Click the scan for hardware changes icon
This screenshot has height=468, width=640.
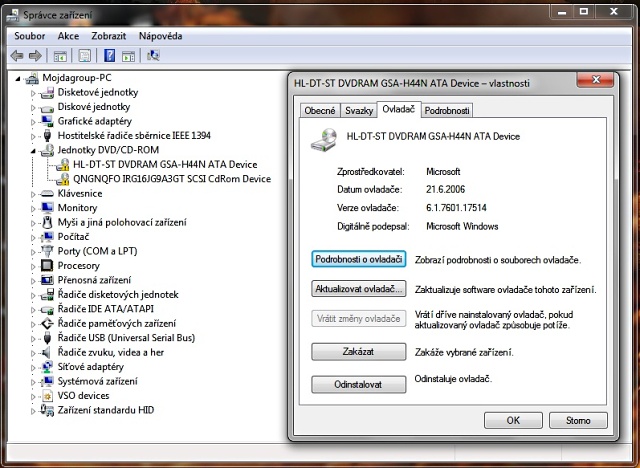pyautogui.click(x=153, y=55)
